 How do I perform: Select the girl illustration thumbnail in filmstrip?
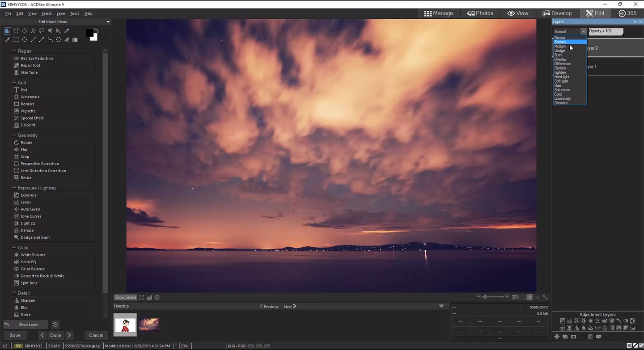click(x=125, y=325)
